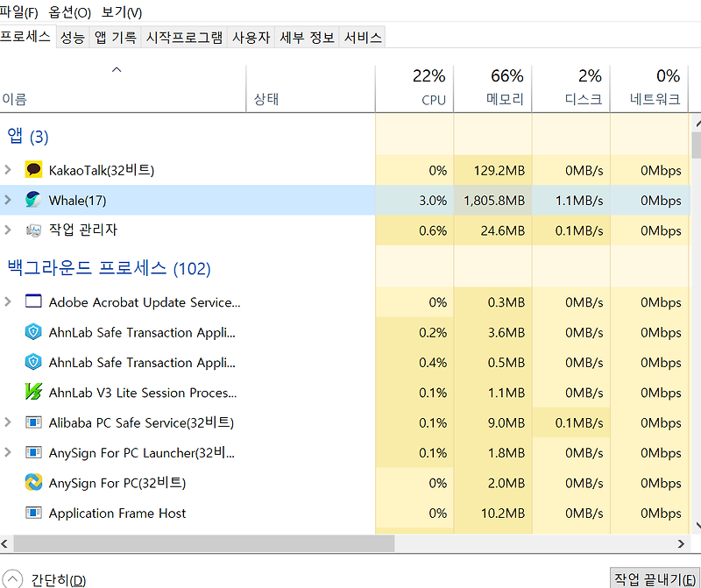701x588 pixels.
Task: Click the Alibaba PC Safe Service icon
Action: coord(33,422)
